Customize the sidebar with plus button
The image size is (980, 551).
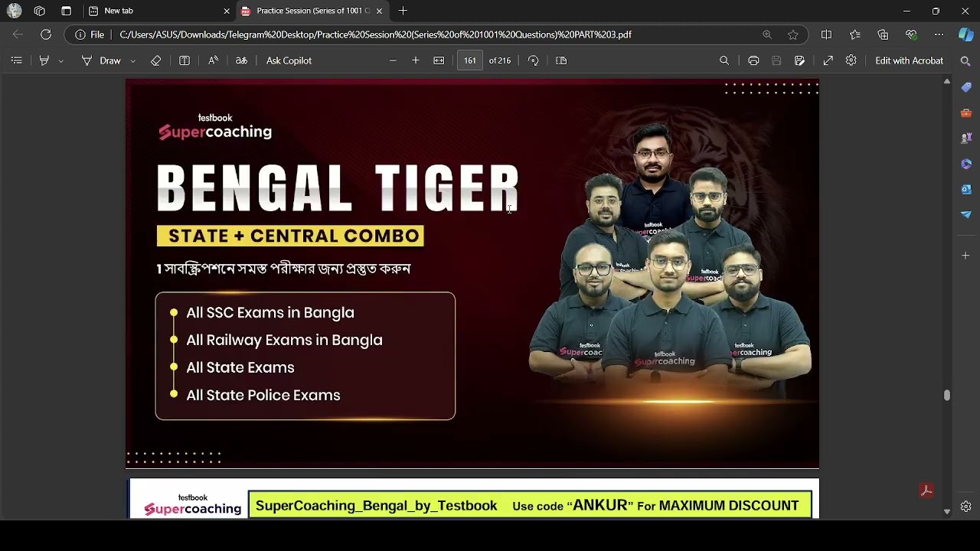tap(966, 255)
